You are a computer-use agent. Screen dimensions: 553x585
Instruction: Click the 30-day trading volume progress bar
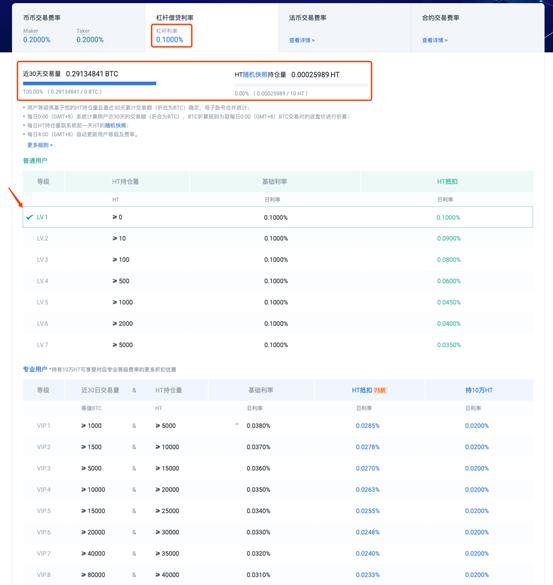coord(90,84)
